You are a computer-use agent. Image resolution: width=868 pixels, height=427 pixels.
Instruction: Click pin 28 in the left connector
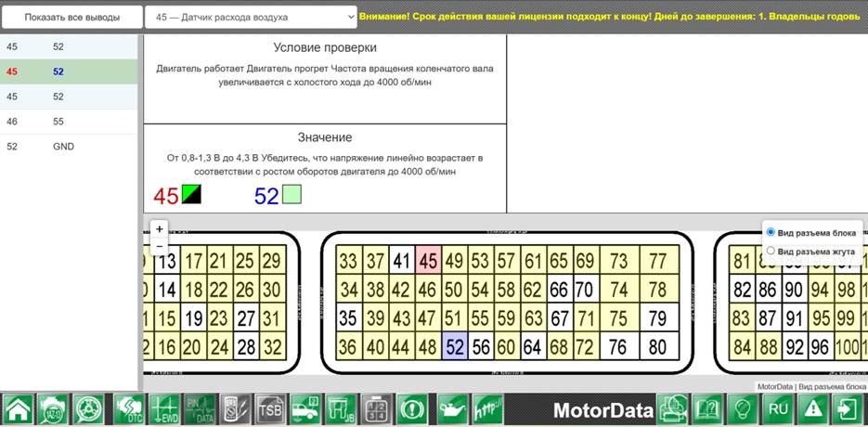pos(246,346)
